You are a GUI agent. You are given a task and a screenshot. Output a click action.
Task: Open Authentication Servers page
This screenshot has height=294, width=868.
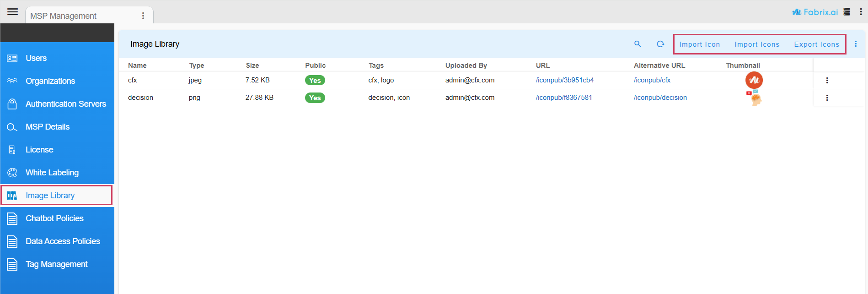[x=65, y=104]
